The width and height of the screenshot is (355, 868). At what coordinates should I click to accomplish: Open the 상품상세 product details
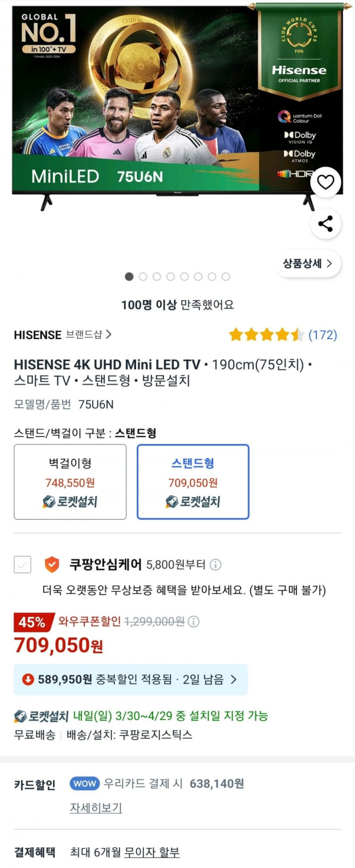308,263
